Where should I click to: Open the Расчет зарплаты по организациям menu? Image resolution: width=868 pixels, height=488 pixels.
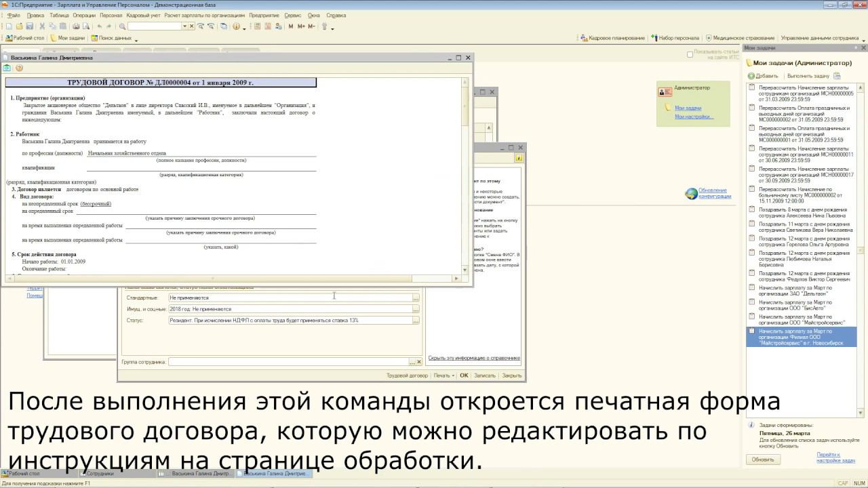[204, 15]
